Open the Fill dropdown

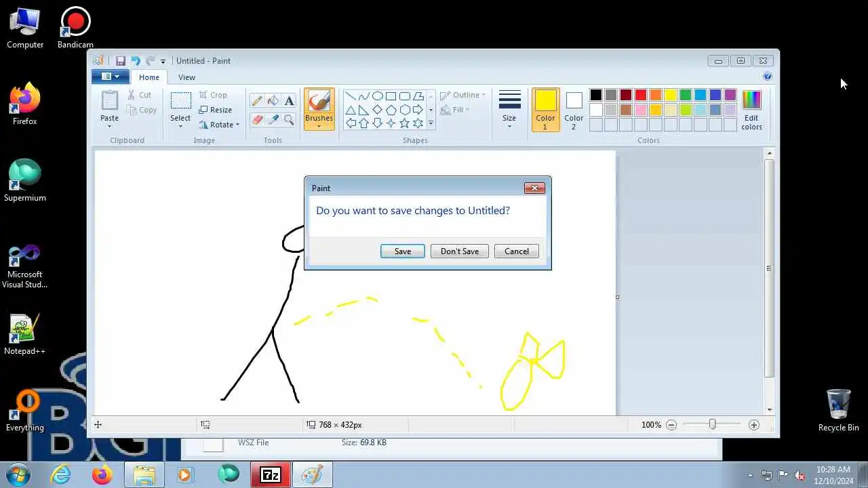[x=454, y=110]
